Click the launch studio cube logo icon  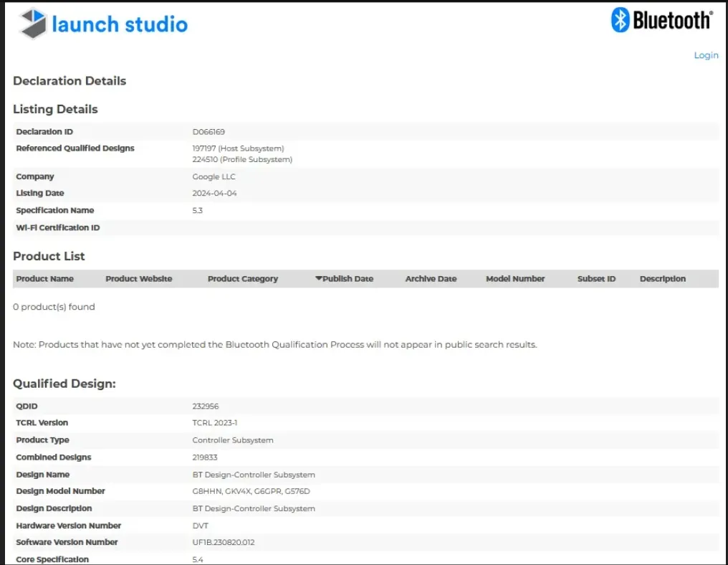tap(33, 23)
